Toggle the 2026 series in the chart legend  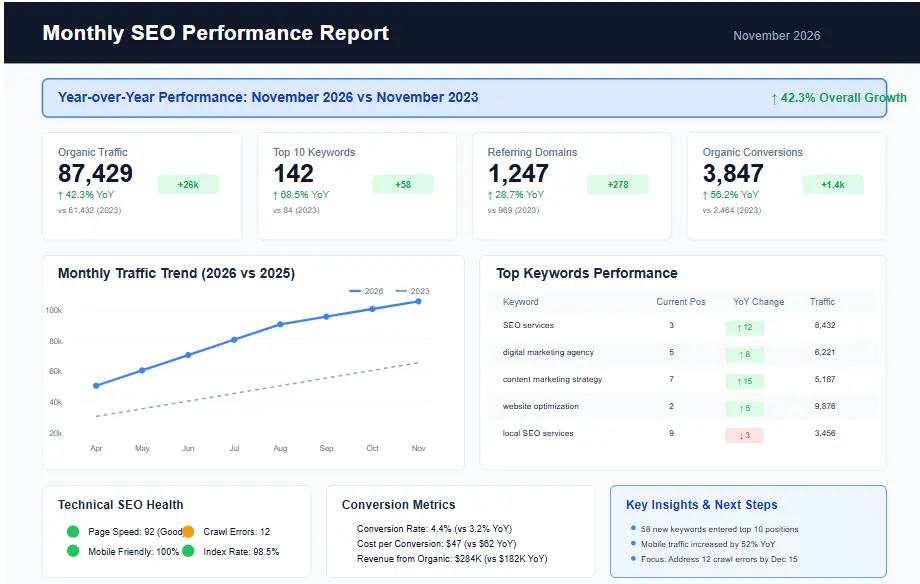[x=364, y=290]
